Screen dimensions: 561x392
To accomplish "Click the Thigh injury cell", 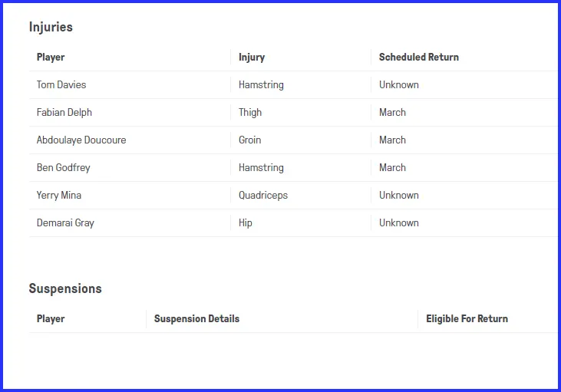I will [250, 113].
